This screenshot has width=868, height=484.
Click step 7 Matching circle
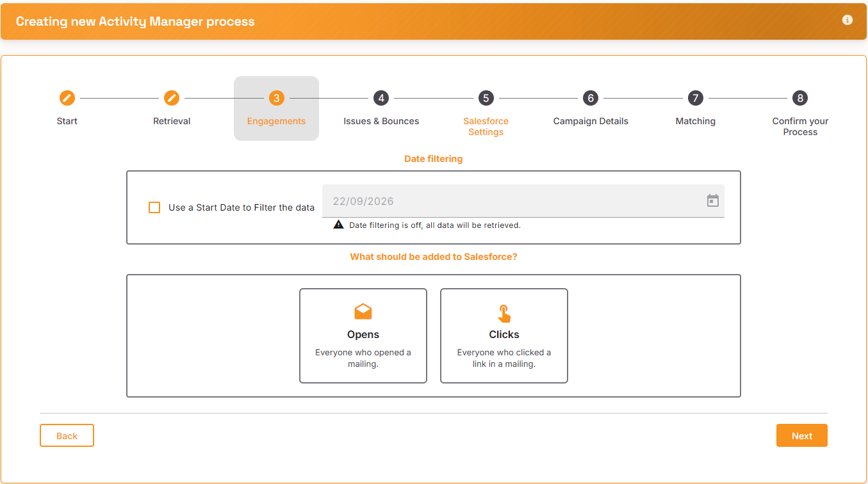695,98
